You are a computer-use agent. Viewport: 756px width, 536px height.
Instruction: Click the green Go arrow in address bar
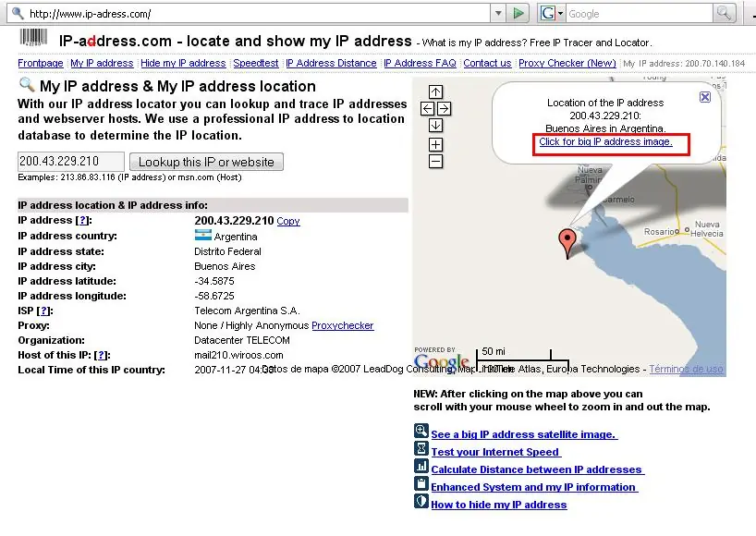pyautogui.click(x=518, y=14)
